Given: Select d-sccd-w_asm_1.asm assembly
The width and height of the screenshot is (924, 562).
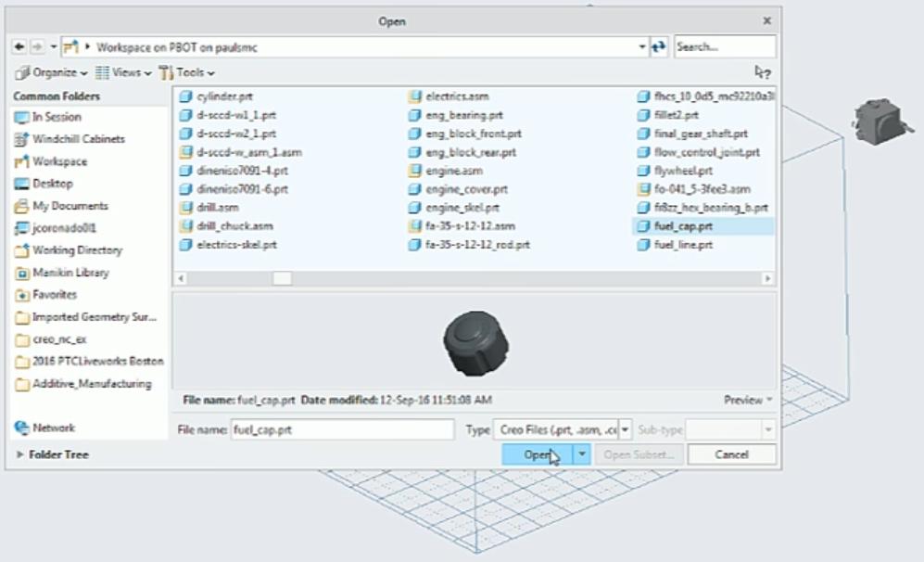Looking at the screenshot, I should click(x=240, y=152).
